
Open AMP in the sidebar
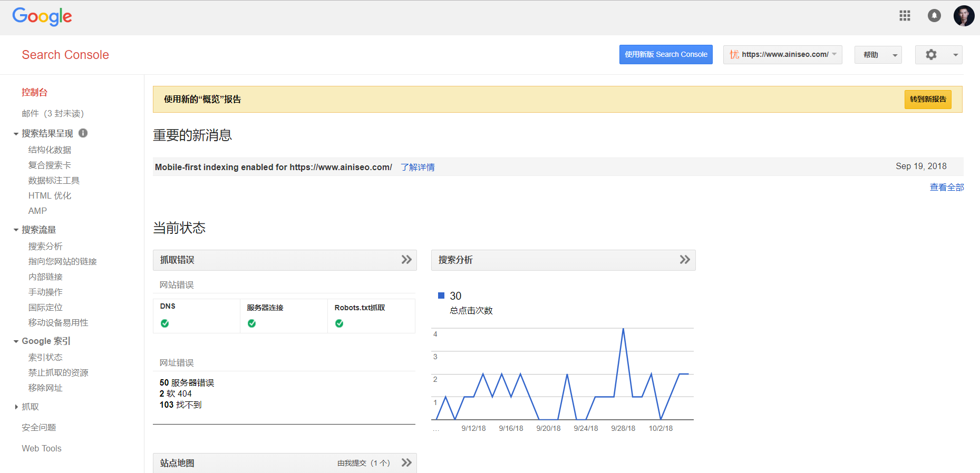37,211
